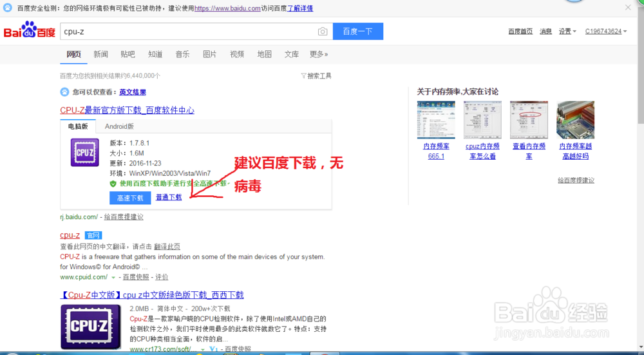
Task: Click the 普通下载 link
Action: click(169, 197)
